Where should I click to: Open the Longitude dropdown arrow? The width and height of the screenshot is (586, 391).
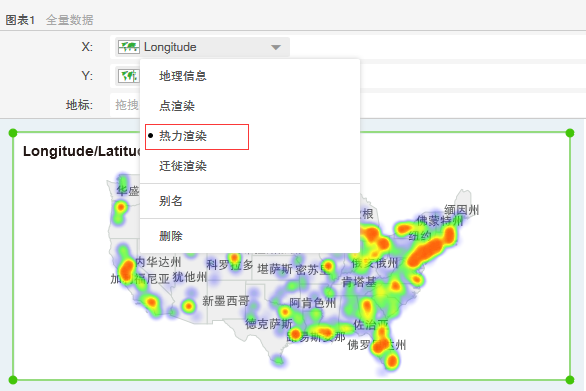[276, 47]
